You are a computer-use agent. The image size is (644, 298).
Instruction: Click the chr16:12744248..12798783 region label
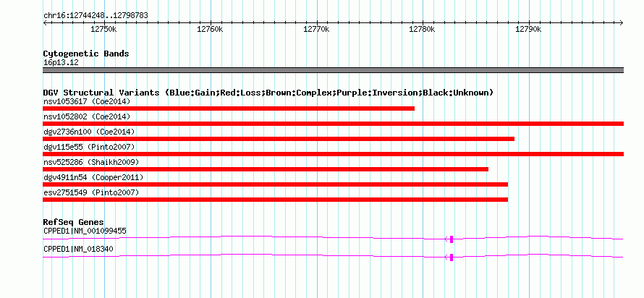[96, 16]
